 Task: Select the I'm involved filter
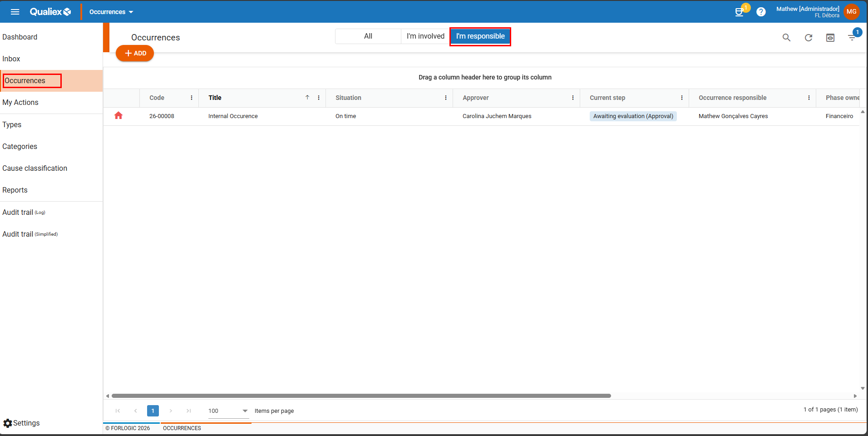point(425,36)
